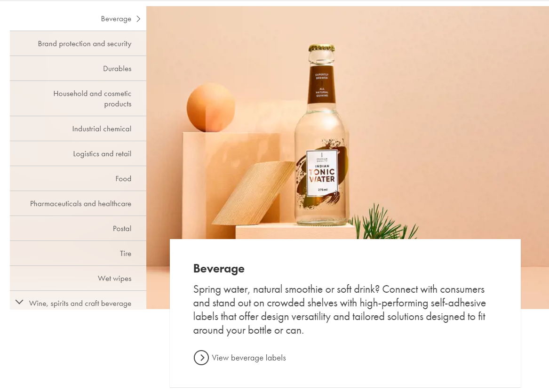This screenshot has height=392, width=549.
Task: Choose Household and cosmetic products
Action: pos(78,98)
